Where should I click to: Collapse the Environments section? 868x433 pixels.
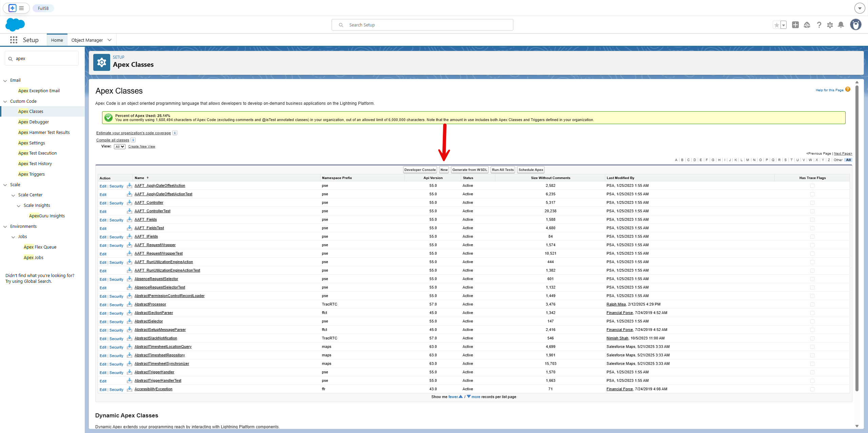5,227
